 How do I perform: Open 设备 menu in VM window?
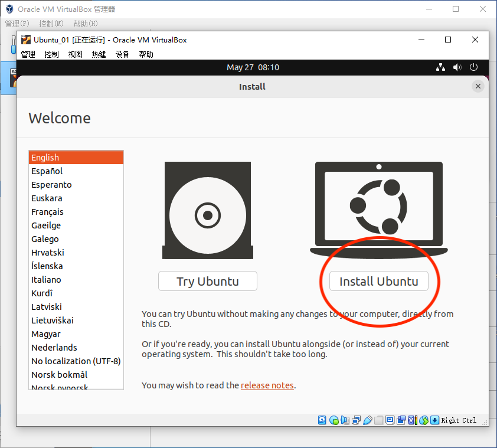click(x=122, y=54)
